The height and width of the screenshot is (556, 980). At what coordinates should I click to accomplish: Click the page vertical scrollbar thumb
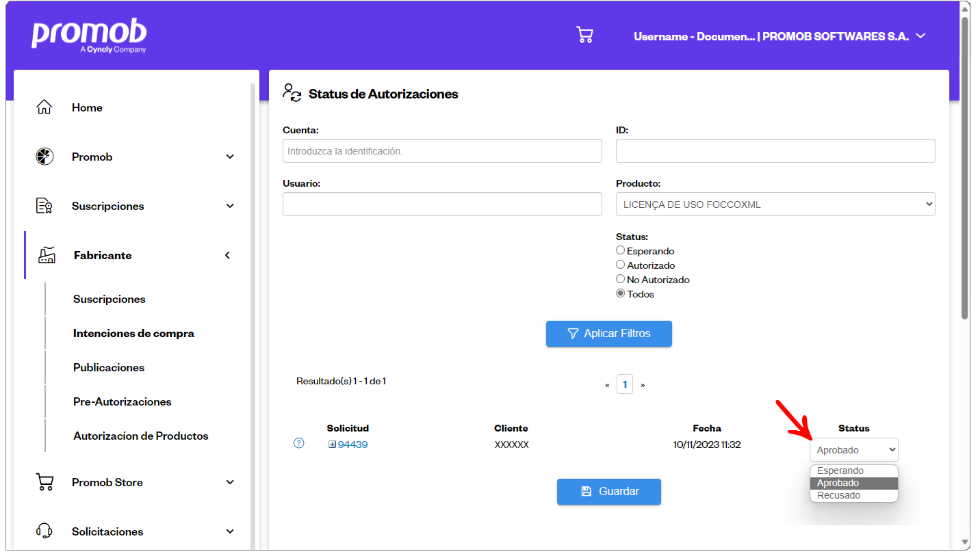[x=965, y=168]
